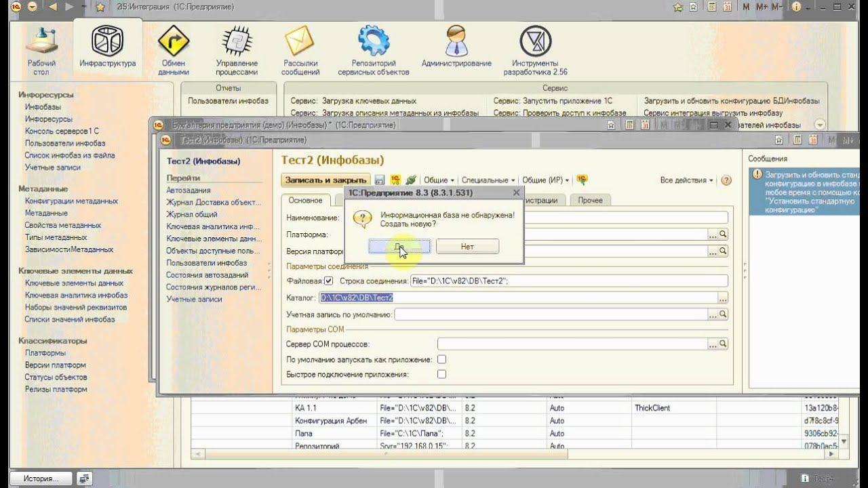The width and height of the screenshot is (868, 488).
Task: Switch to the Основное tab
Action: pos(305,200)
